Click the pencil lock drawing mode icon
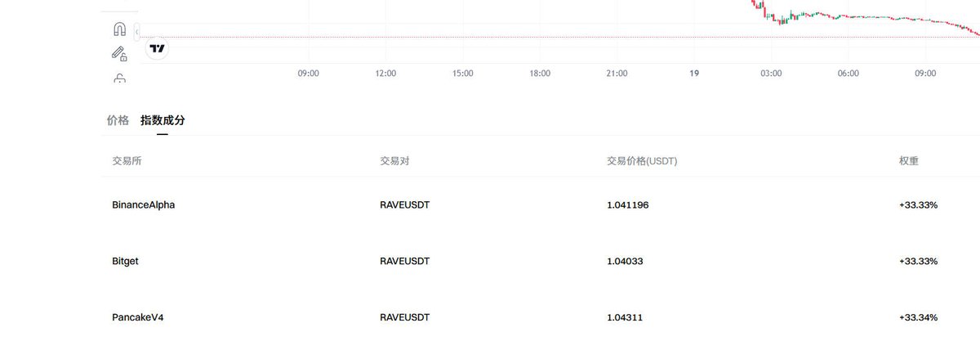The image size is (980, 350). tap(119, 54)
